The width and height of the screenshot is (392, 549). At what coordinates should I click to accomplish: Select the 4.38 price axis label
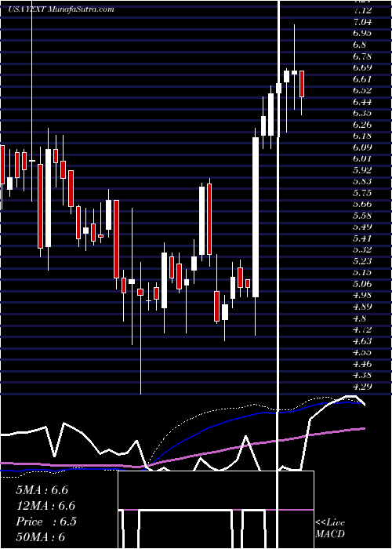(x=362, y=375)
